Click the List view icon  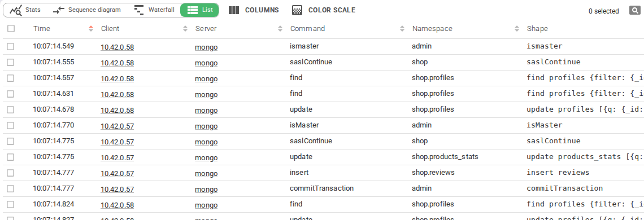(192, 10)
